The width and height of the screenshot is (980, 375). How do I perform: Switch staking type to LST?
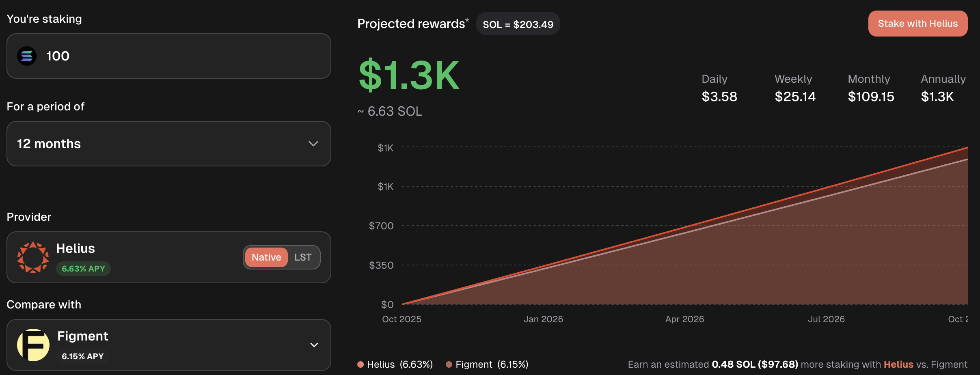click(302, 257)
